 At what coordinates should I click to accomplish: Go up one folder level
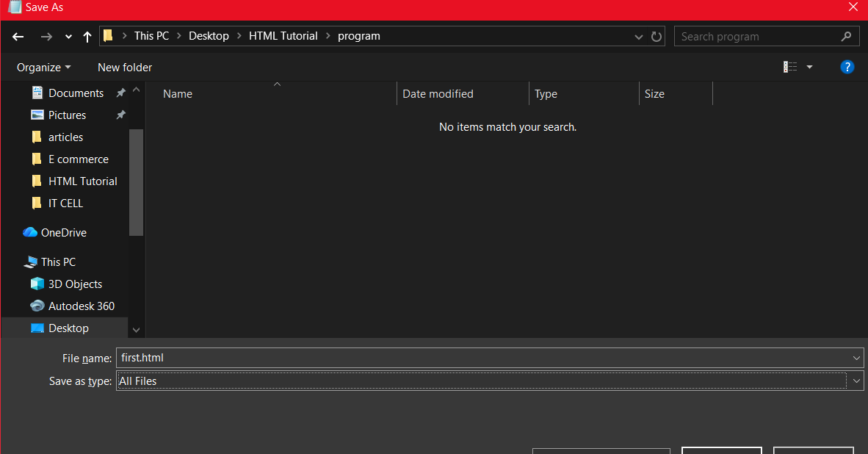coord(87,37)
